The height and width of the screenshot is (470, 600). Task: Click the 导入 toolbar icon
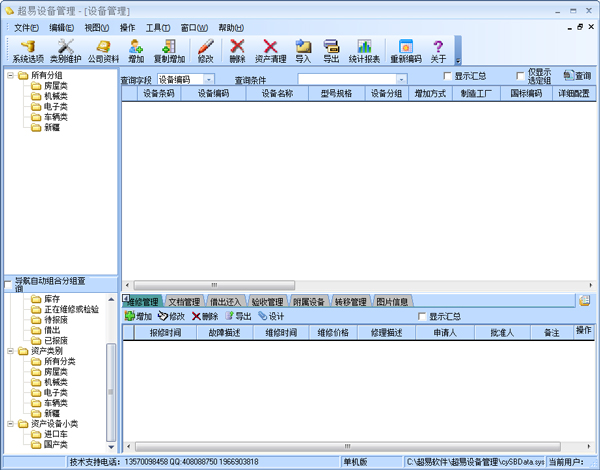(303, 51)
